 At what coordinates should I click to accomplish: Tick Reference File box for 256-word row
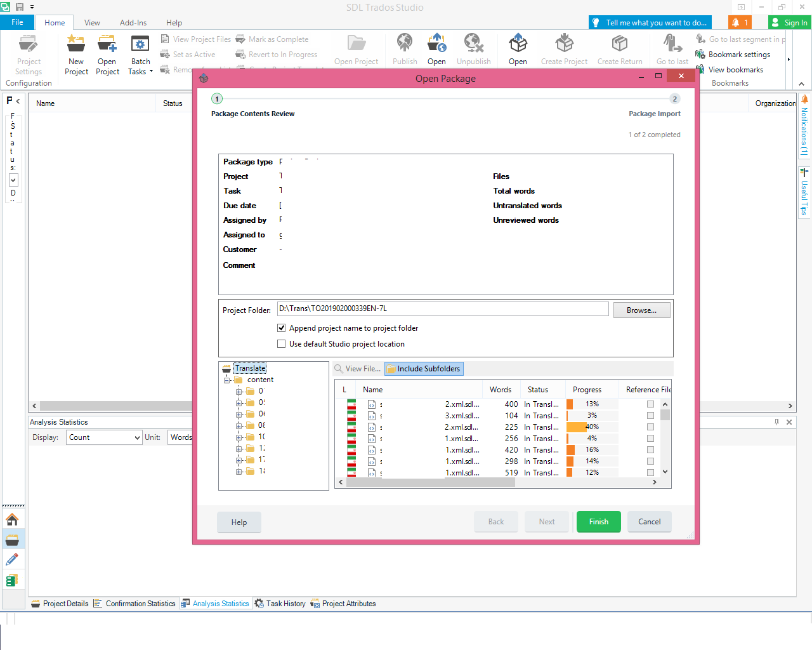click(650, 439)
